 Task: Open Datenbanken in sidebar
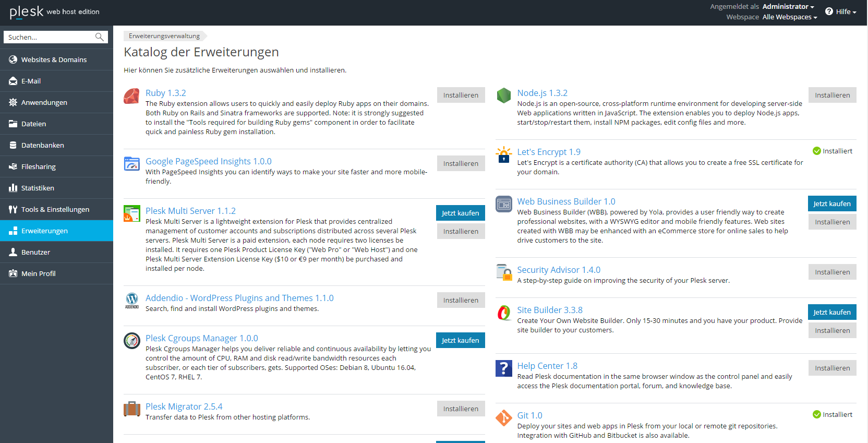pyautogui.click(x=56, y=145)
